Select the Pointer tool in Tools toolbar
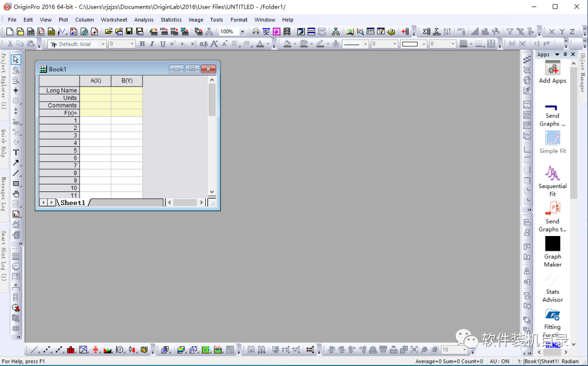588x366 pixels. tap(16, 60)
